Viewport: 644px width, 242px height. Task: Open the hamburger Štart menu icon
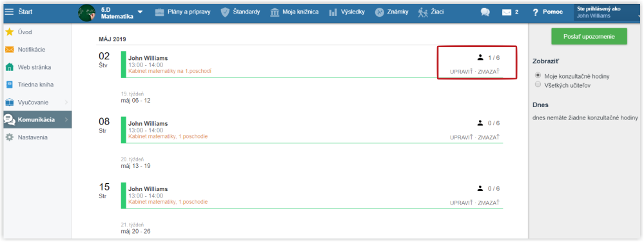tap(9, 12)
